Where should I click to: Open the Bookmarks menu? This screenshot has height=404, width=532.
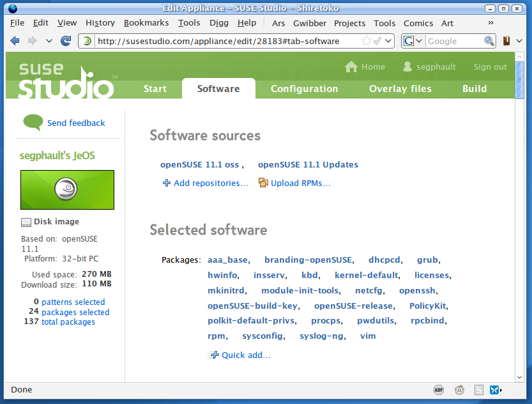pyautogui.click(x=146, y=23)
